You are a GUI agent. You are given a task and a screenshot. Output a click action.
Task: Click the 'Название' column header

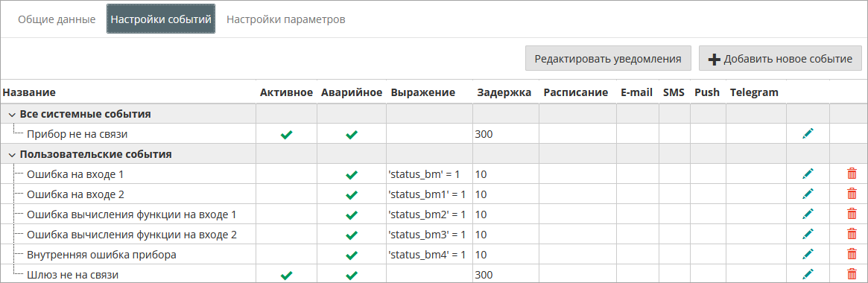[29, 92]
